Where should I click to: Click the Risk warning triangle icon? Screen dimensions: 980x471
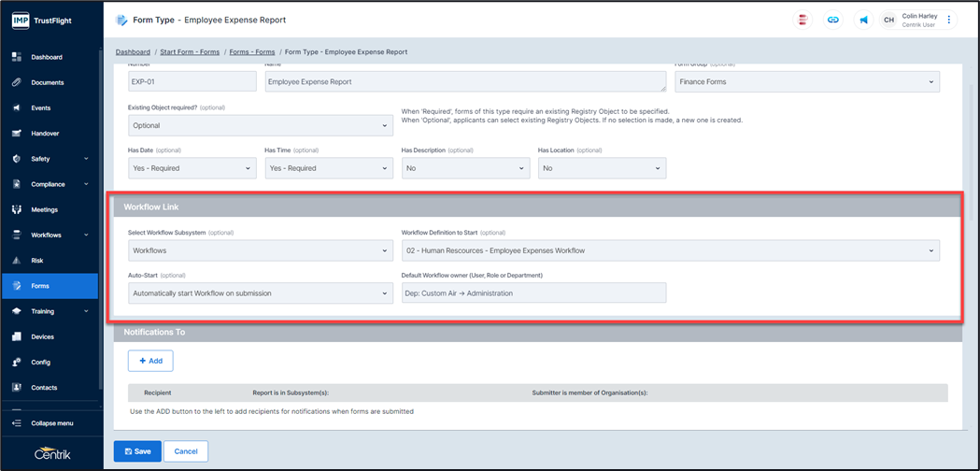(17, 261)
